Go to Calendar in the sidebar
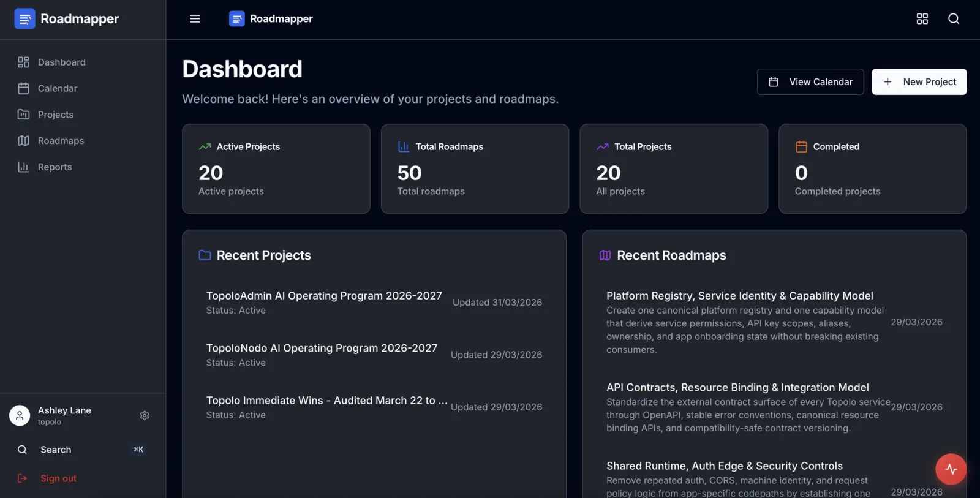The image size is (980, 498). tap(58, 89)
